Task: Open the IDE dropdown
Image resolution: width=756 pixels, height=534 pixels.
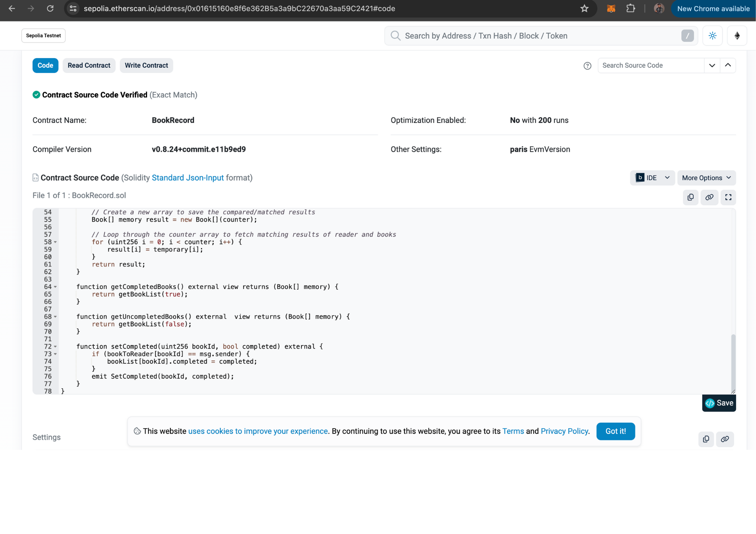Action: [x=652, y=177]
